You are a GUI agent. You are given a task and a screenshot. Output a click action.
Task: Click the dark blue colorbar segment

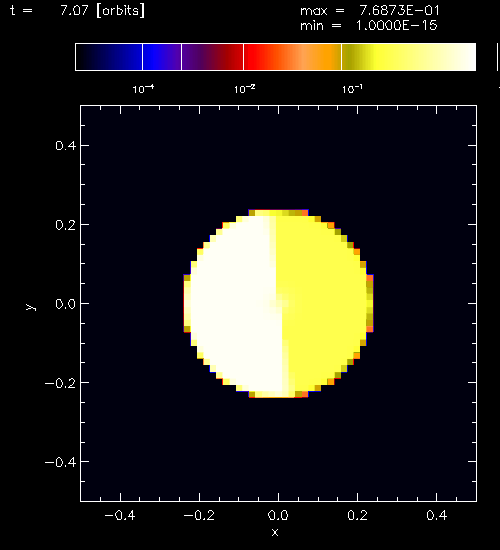tap(109, 57)
